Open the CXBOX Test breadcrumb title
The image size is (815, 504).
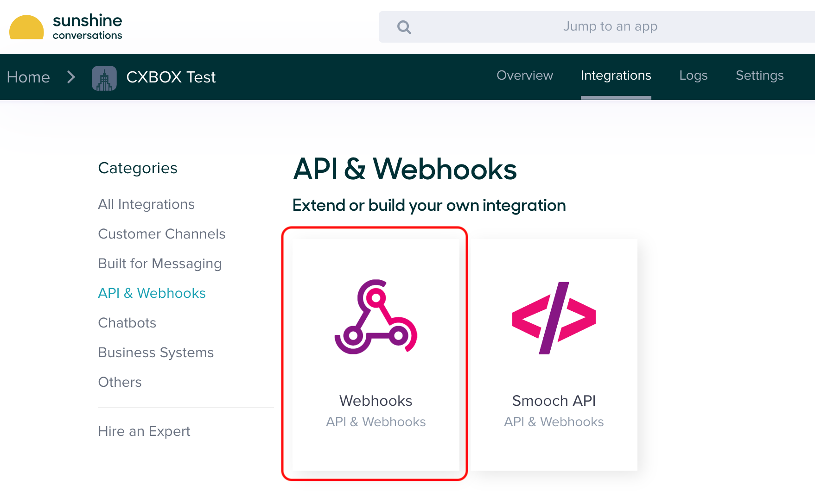tap(171, 77)
